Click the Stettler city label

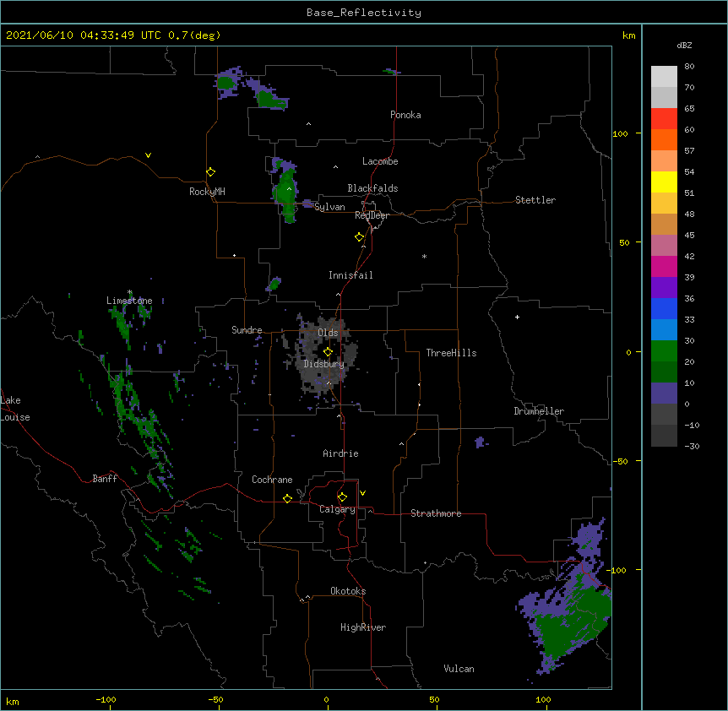tap(535, 200)
